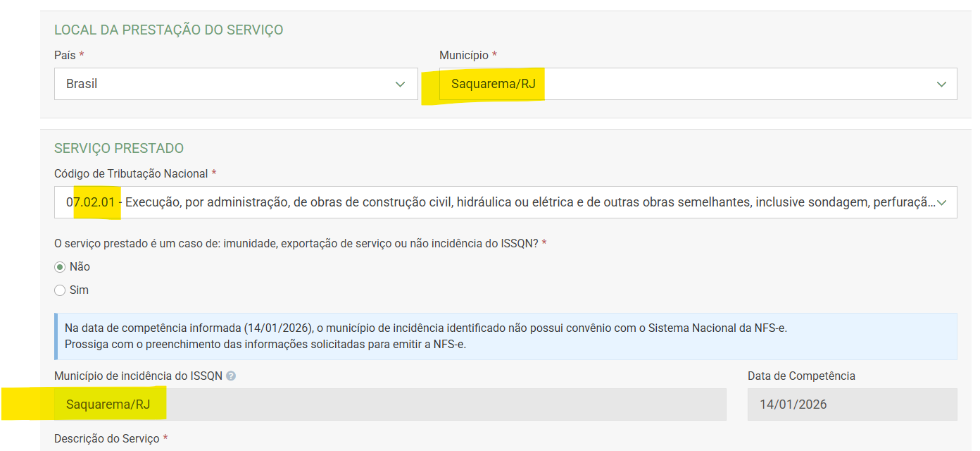Click the imunidade/exportação ISSQN question text
Image resolution: width=980 pixels, height=451 pixels.
tap(296, 243)
